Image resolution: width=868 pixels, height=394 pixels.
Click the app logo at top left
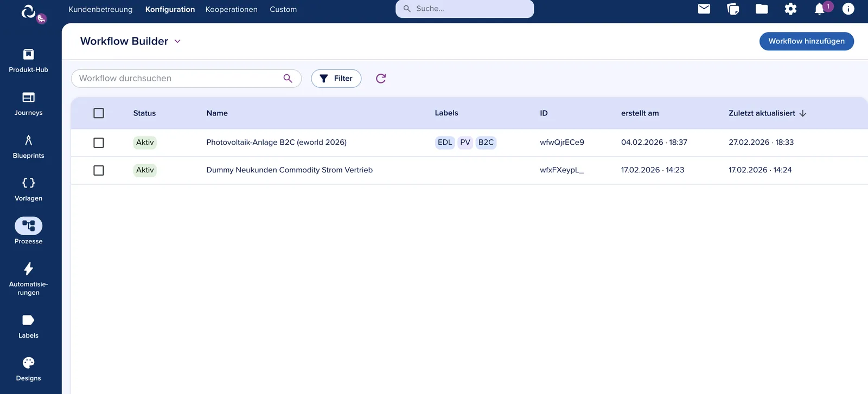tap(29, 11)
